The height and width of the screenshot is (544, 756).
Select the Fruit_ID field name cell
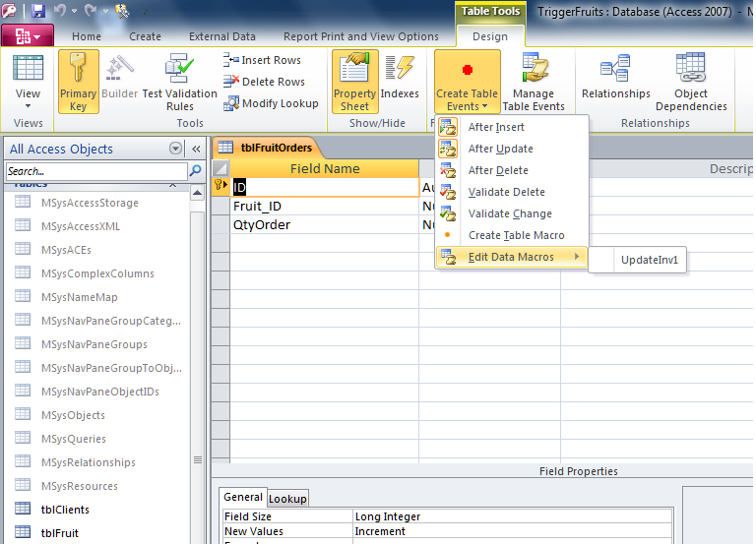[x=325, y=207]
